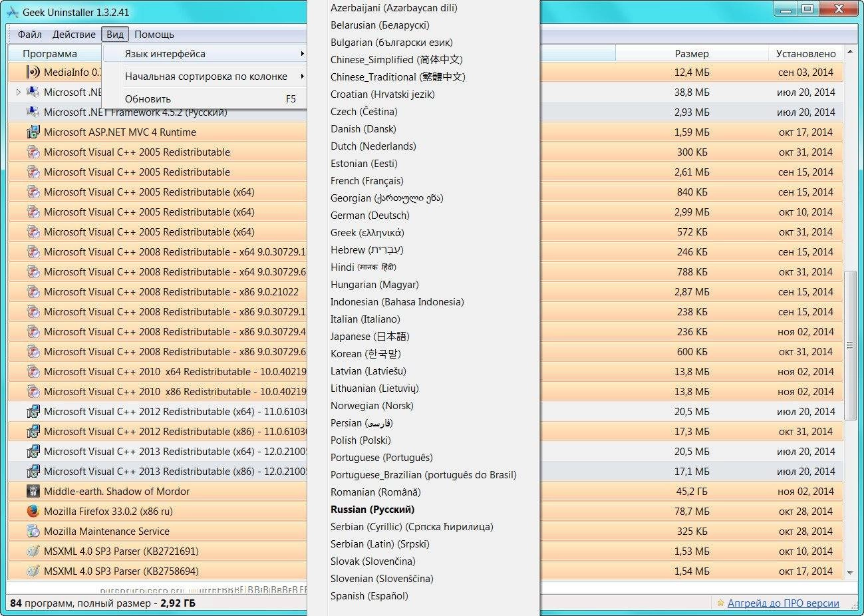
Task: Choose Обновить in the Вид menu
Action: pos(204,98)
